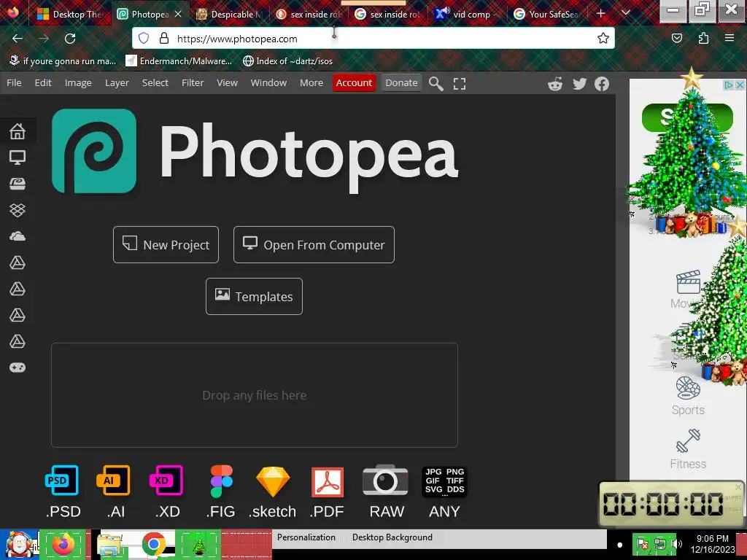The image size is (747, 560).
Task: Open the game controller sidebar icon
Action: pyautogui.click(x=18, y=367)
